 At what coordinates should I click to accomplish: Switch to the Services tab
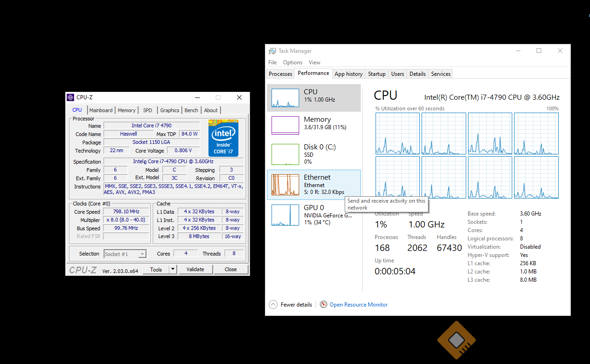440,74
